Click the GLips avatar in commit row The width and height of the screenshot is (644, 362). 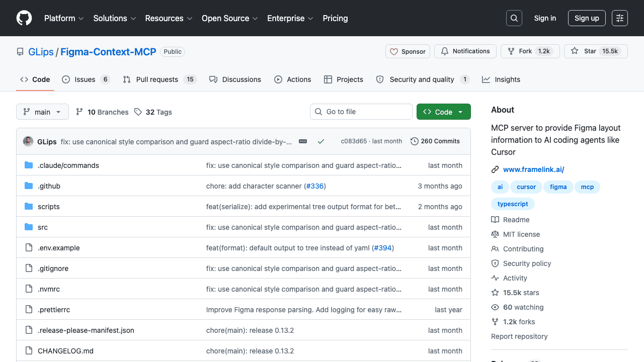(28, 141)
